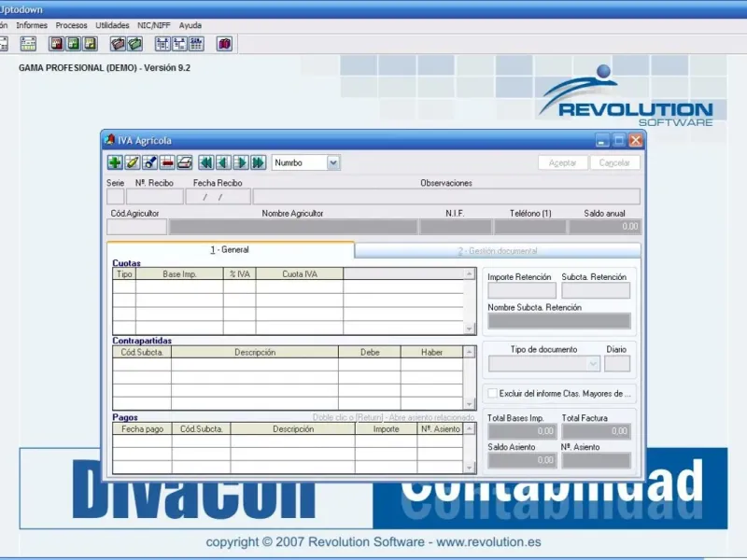This screenshot has height=560, width=747.
Task: Click the Cuota IVA column header
Action: click(x=300, y=273)
